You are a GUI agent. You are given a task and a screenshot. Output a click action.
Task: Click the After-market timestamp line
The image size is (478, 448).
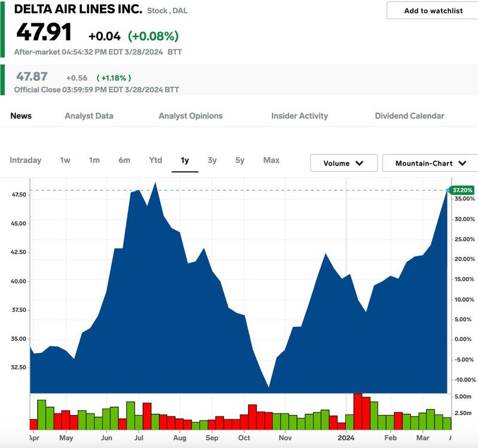click(x=98, y=52)
